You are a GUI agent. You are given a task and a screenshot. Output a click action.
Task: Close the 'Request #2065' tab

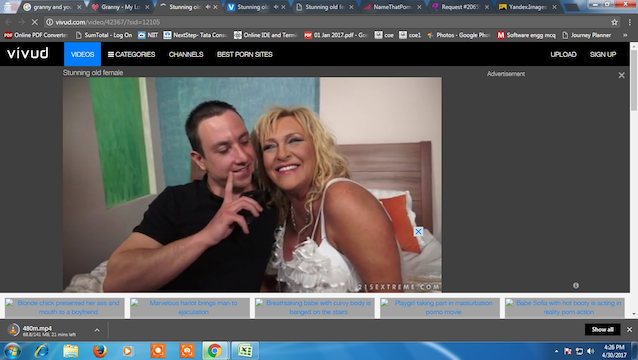487,7
